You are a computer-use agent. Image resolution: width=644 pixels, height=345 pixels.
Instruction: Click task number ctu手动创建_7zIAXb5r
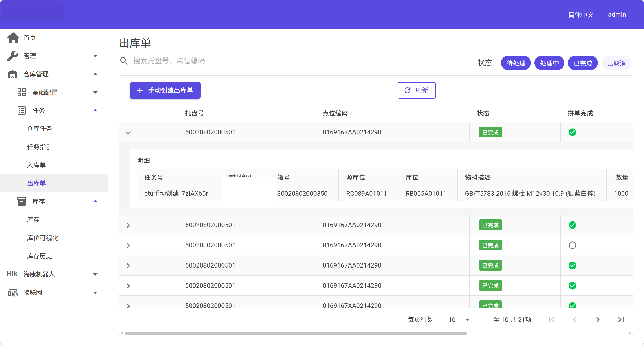click(176, 193)
